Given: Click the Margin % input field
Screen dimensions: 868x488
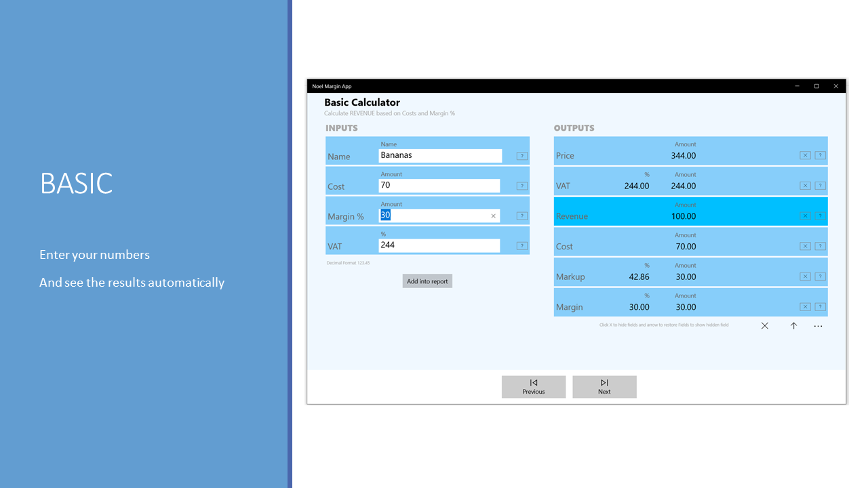Looking at the screenshot, I should pyautogui.click(x=439, y=216).
